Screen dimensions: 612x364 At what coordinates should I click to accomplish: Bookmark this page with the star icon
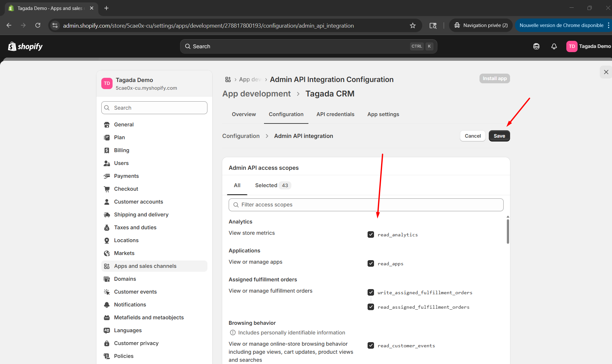pyautogui.click(x=413, y=25)
